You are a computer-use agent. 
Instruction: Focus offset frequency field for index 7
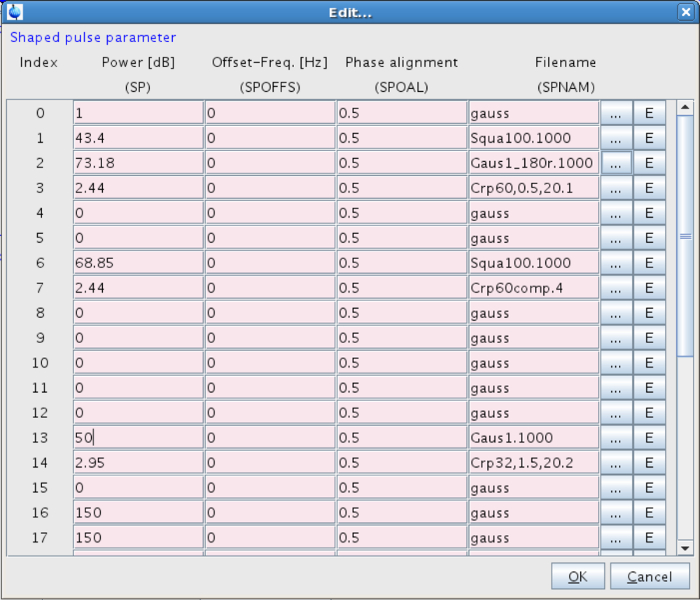270,288
